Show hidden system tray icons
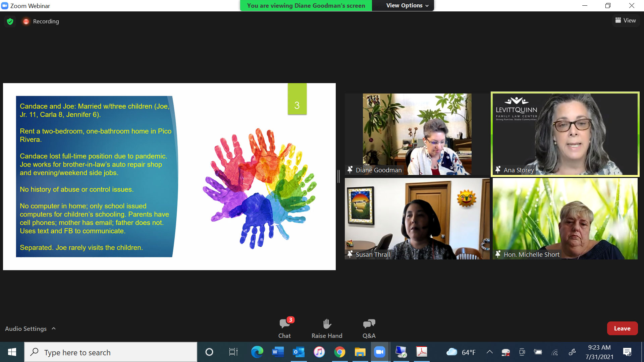This screenshot has height=362, width=644. [x=490, y=352]
